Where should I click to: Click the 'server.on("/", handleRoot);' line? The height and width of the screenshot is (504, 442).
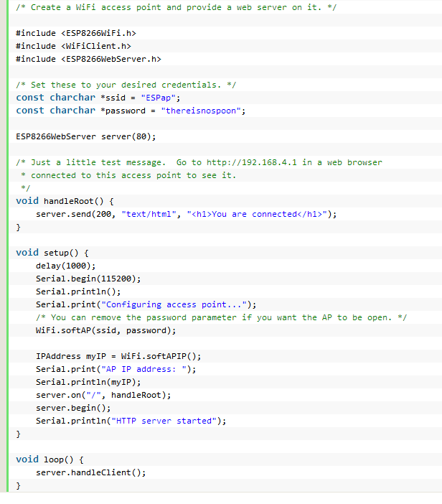103,395
